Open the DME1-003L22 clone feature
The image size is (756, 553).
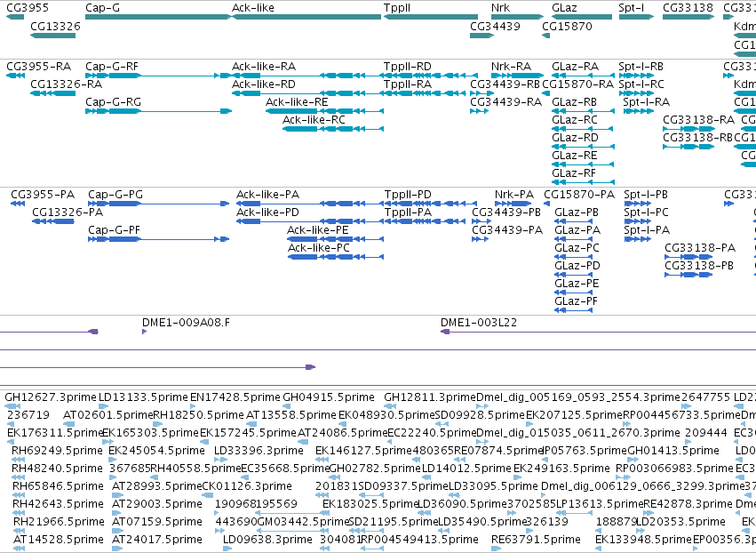pos(598,332)
